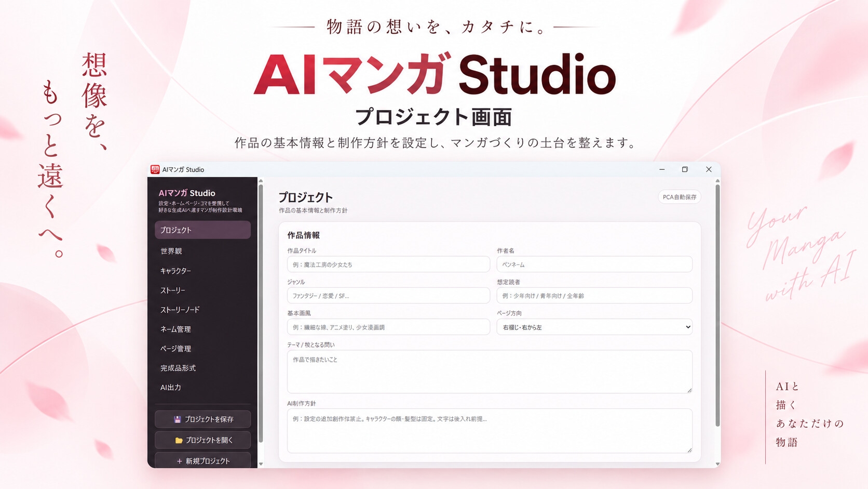Minimize the AIマンガ Studio window

662,169
